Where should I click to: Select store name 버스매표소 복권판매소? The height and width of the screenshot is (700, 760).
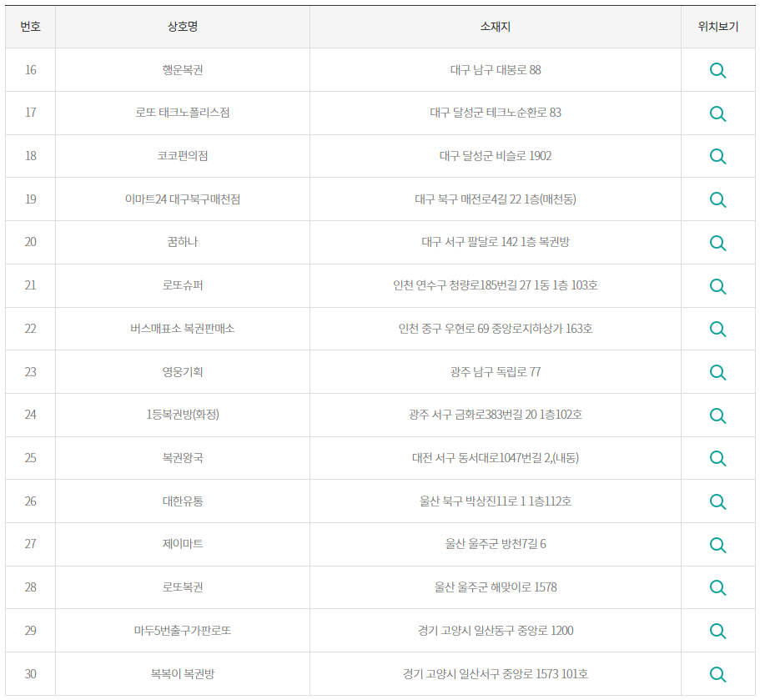(183, 329)
